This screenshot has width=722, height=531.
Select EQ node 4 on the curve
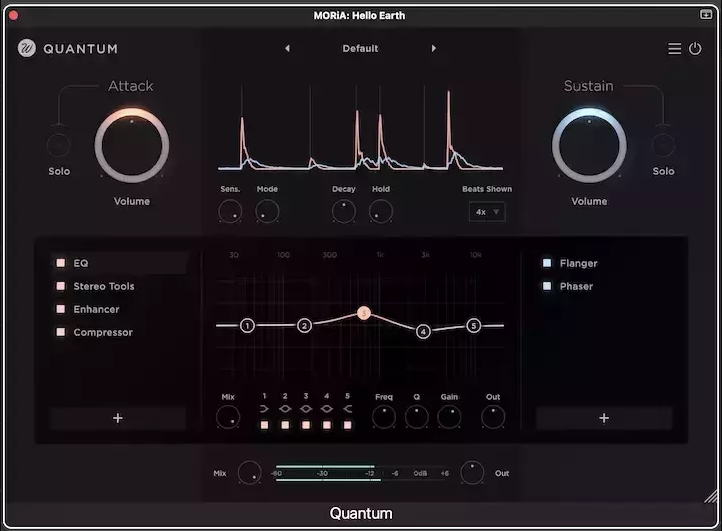[x=423, y=331]
